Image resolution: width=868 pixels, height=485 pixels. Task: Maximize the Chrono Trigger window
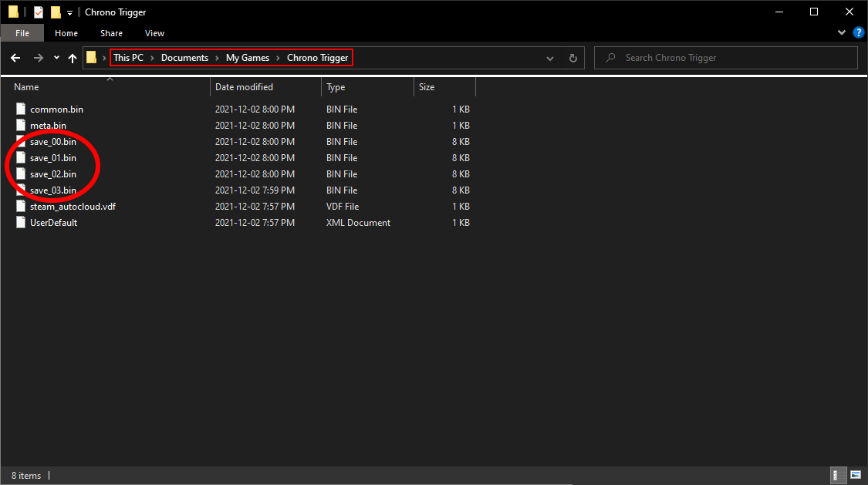tap(814, 12)
